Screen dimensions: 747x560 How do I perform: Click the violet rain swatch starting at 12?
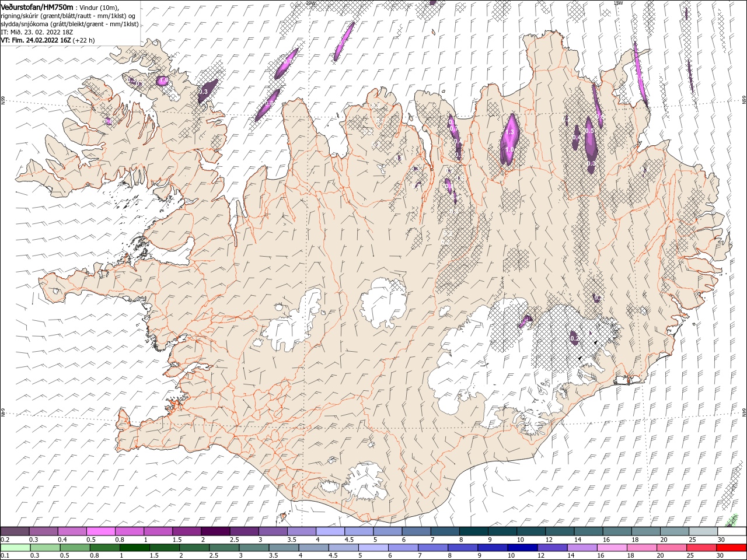click(x=552, y=548)
